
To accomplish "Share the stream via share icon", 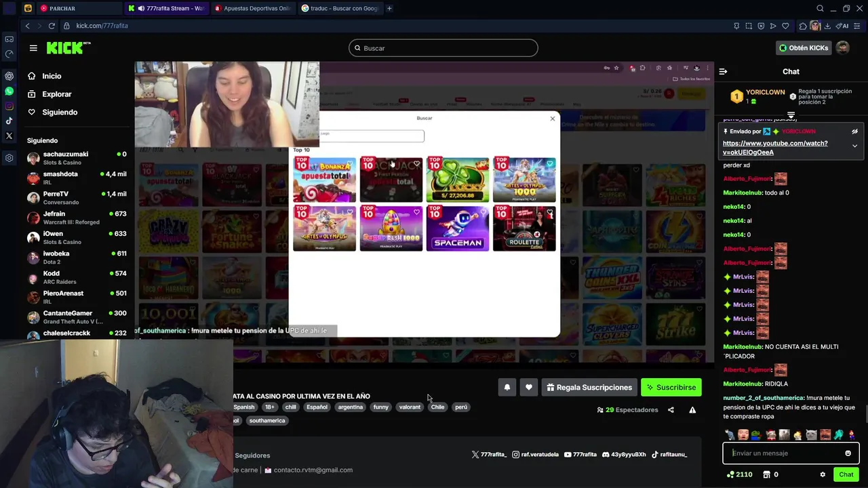I will click(x=671, y=410).
